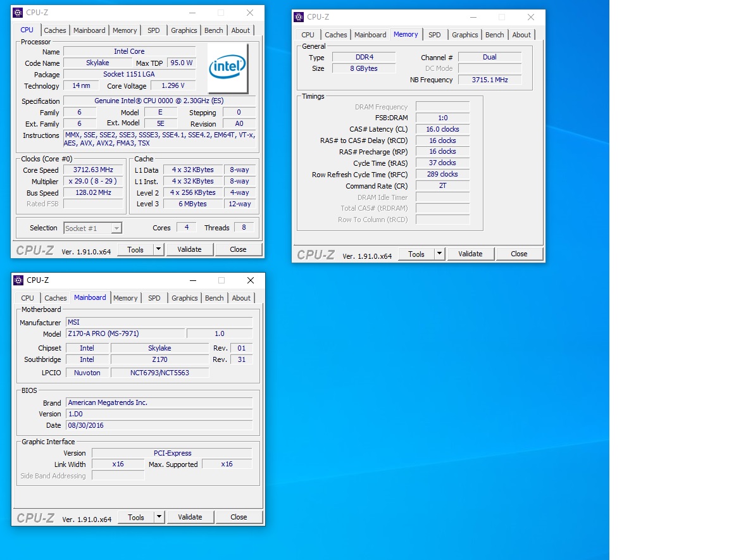Click the motherboard Model field Z170-A PRO (MS-7971)
Screen dimensions: 729x560
click(125, 333)
